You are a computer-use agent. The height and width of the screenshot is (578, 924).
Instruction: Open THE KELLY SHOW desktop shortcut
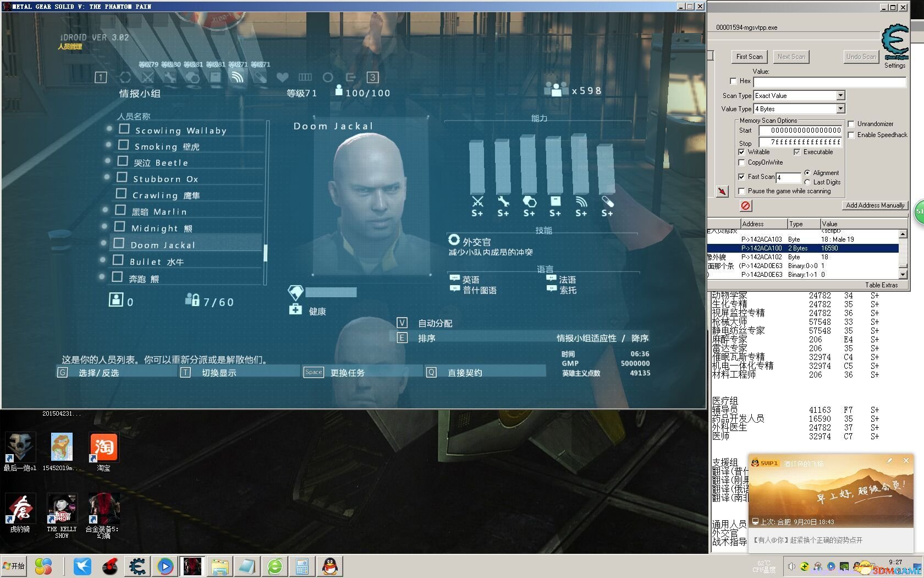click(x=62, y=516)
